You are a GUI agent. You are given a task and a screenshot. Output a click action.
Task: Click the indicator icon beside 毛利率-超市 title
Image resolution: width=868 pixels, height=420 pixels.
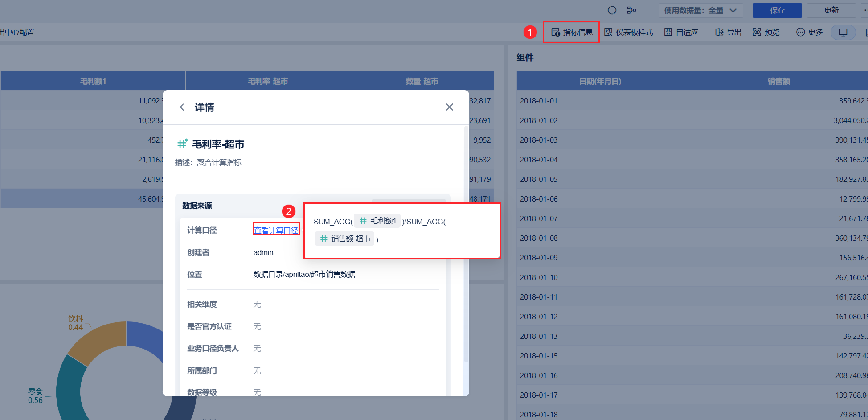(x=182, y=144)
